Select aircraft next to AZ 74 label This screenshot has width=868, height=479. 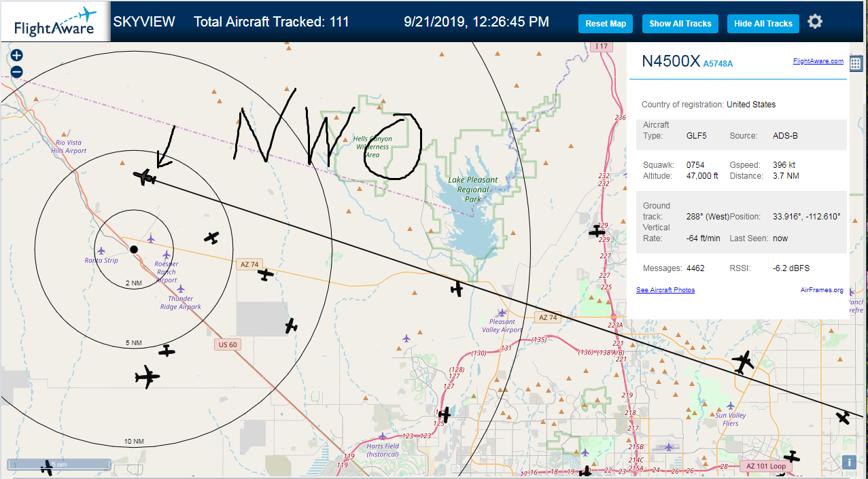[x=265, y=274]
